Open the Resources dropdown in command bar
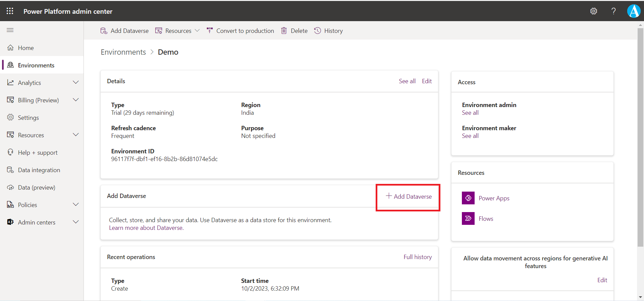 click(x=177, y=31)
